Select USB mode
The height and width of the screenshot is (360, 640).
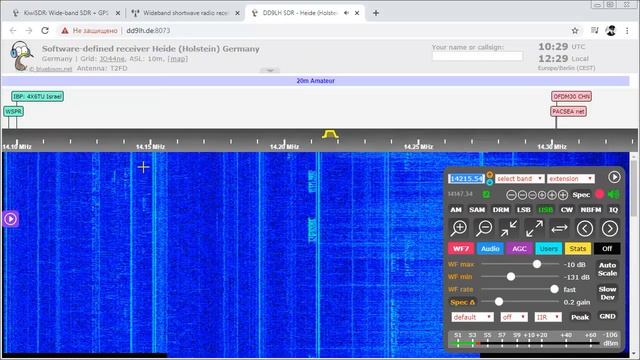pos(545,210)
